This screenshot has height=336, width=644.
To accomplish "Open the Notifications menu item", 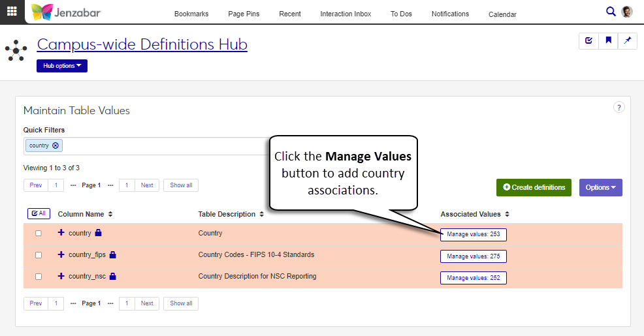I will point(450,14).
